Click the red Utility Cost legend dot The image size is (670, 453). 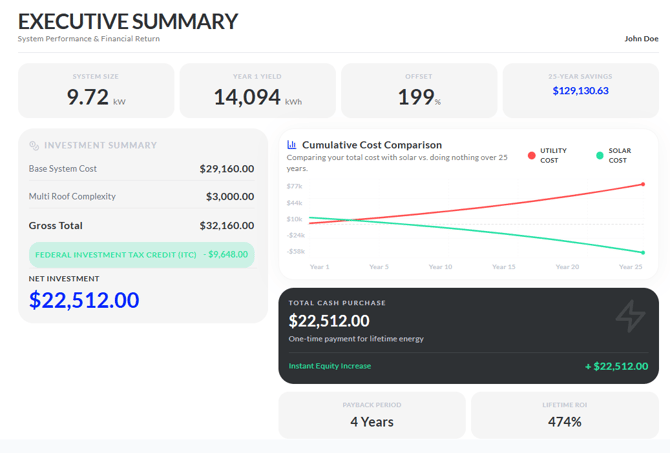pos(531,156)
